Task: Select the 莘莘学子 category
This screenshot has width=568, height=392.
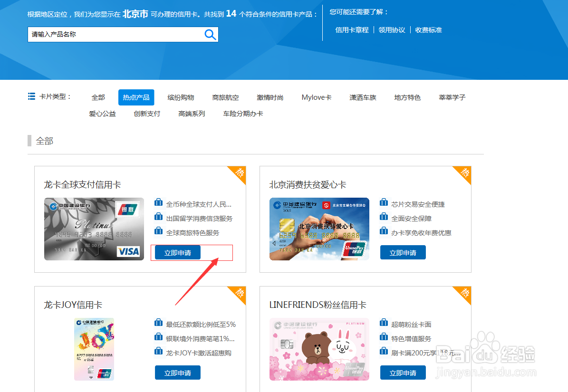Action: (x=452, y=97)
